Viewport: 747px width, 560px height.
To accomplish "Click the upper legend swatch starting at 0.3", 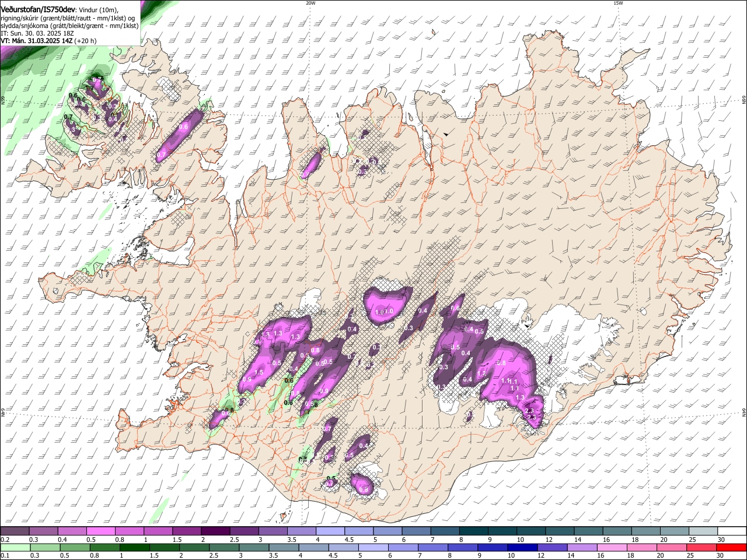I will [43, 531].
